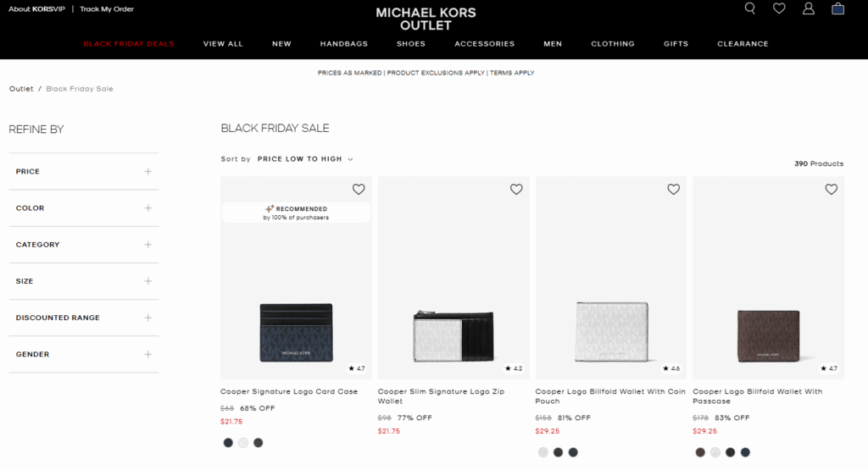This screenshot has width=868, height=470.
Task: Click the Outlet breadcrumb link
Action: [x=21, y=89]
